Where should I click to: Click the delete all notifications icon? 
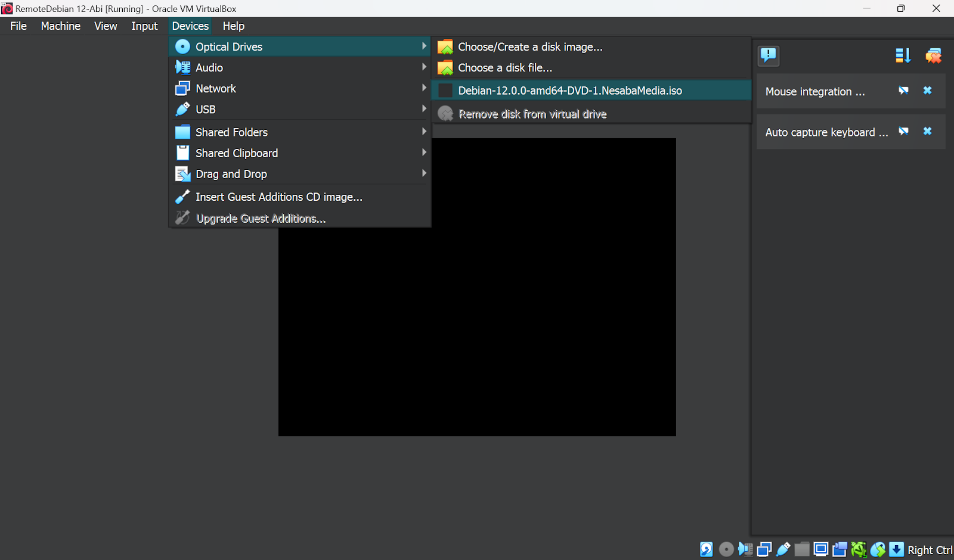934,56
